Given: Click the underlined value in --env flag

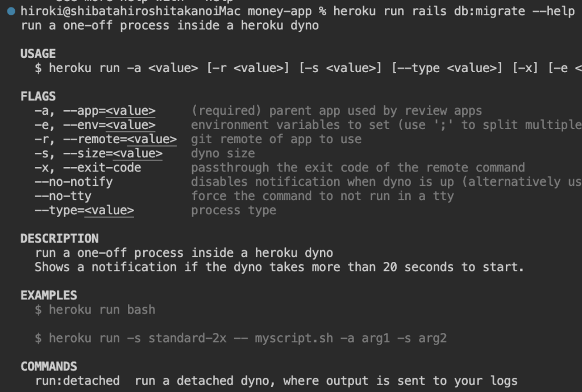Looking at the screenshot, I should pyautogui.click(x=130, y=125).
